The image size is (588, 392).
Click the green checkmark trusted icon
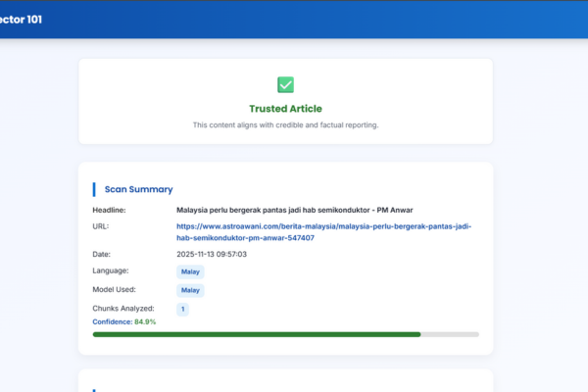pos(285,85)
